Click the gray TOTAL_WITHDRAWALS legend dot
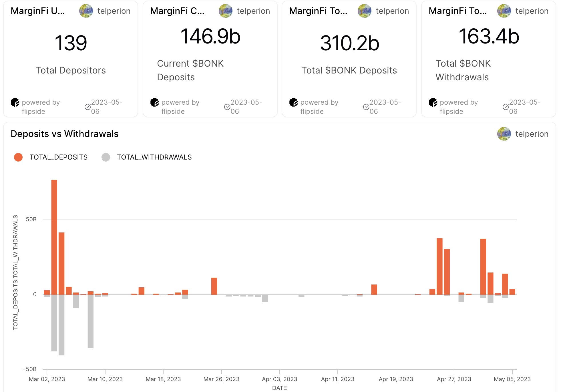Screen dimensions: 563x392 [106, 157]
